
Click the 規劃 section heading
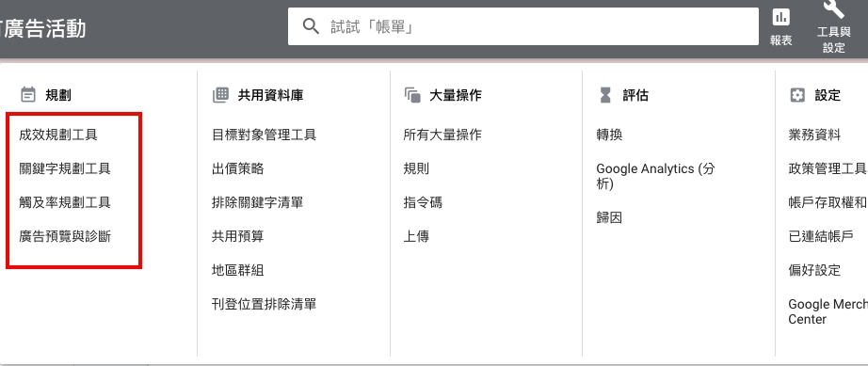(x=58, y=95)
